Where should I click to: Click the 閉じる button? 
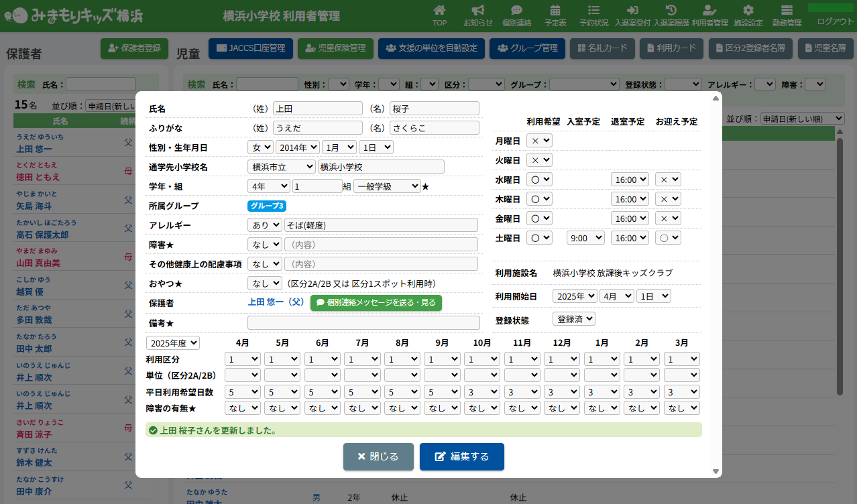[x=378, y=456]
